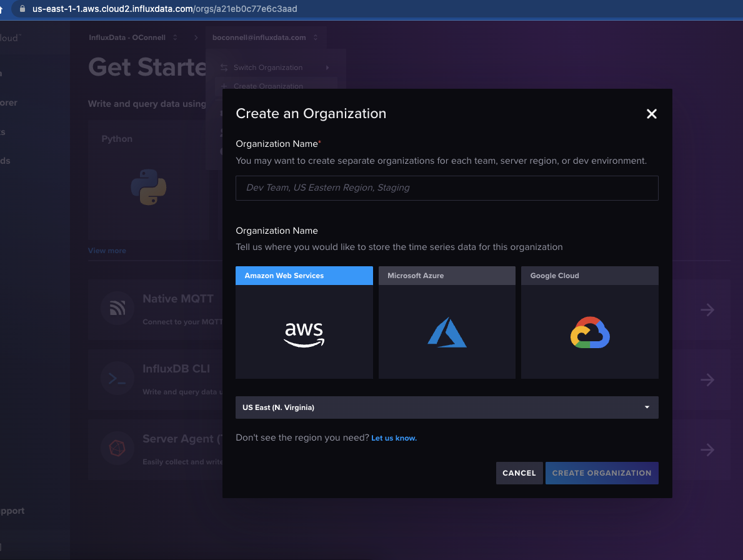The height and width of the screenshot is (560, 743).
Task: Open the US East (N. Virginia) region dropdown
Action: (x=447, y=407)
